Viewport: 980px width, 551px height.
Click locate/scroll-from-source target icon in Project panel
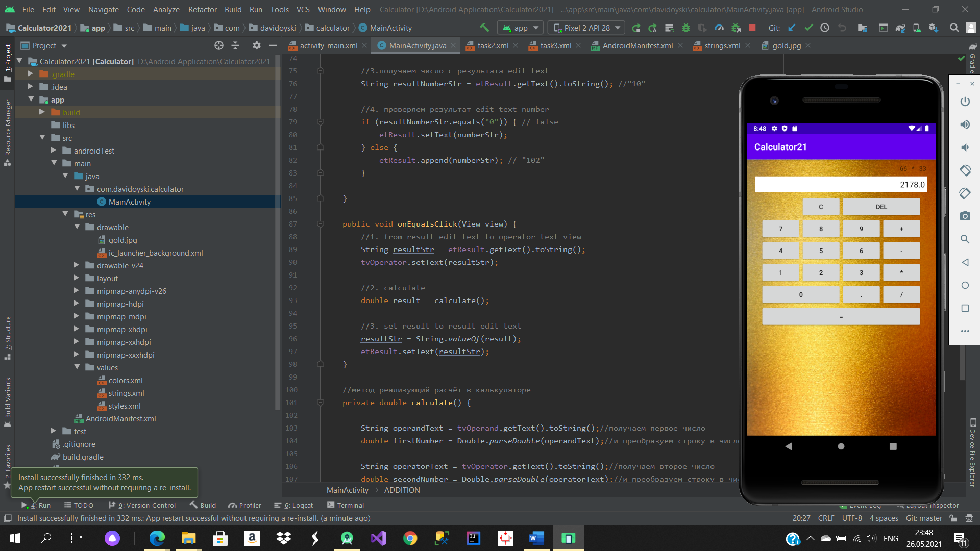219,45
